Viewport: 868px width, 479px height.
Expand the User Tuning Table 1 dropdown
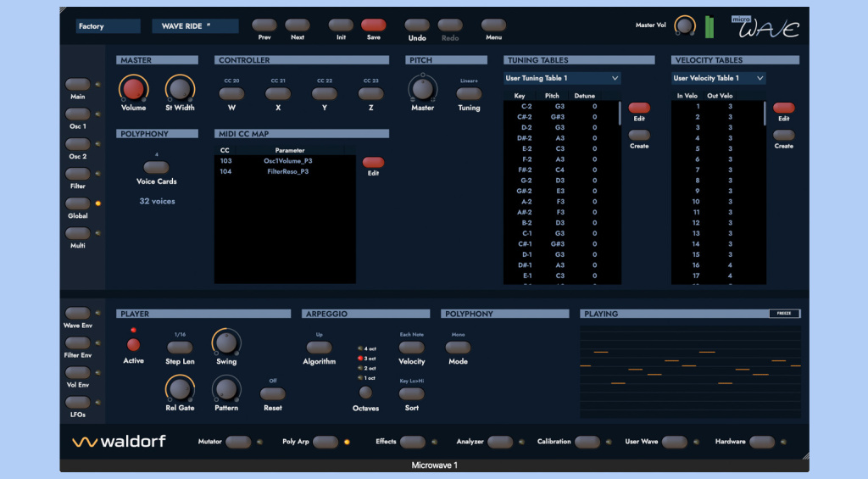pos(562,78)
